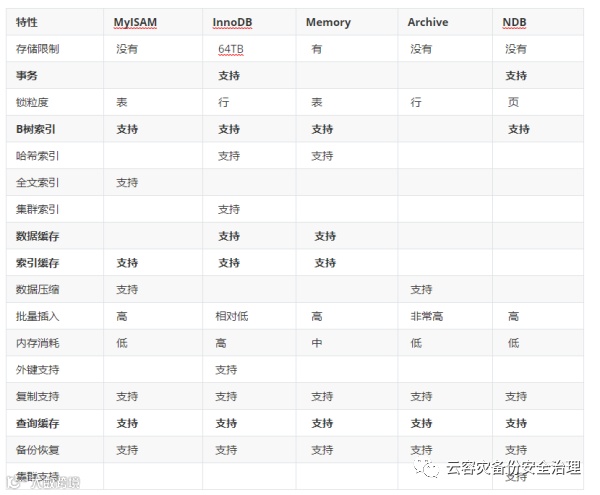The height and width of the screenshot is (495, 600).
Task: Select the 存储限制 row label
Action: coord(38,49)
